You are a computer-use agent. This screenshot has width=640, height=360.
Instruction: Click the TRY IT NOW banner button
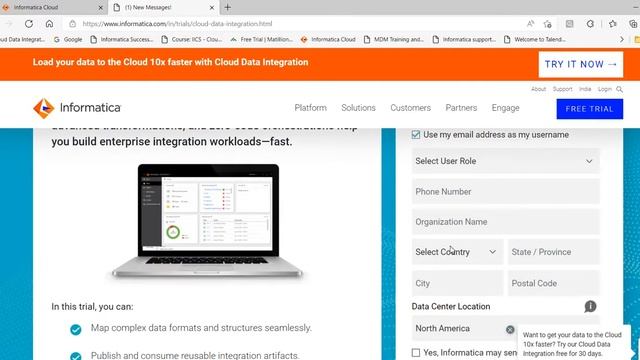click(x=581, y=64)
